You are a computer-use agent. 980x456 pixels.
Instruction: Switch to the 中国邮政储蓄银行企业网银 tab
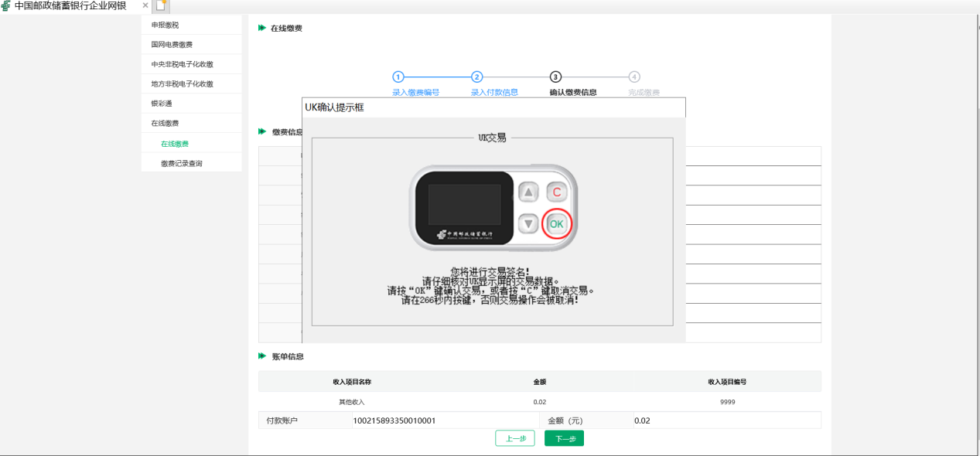(x=70, y=5)
